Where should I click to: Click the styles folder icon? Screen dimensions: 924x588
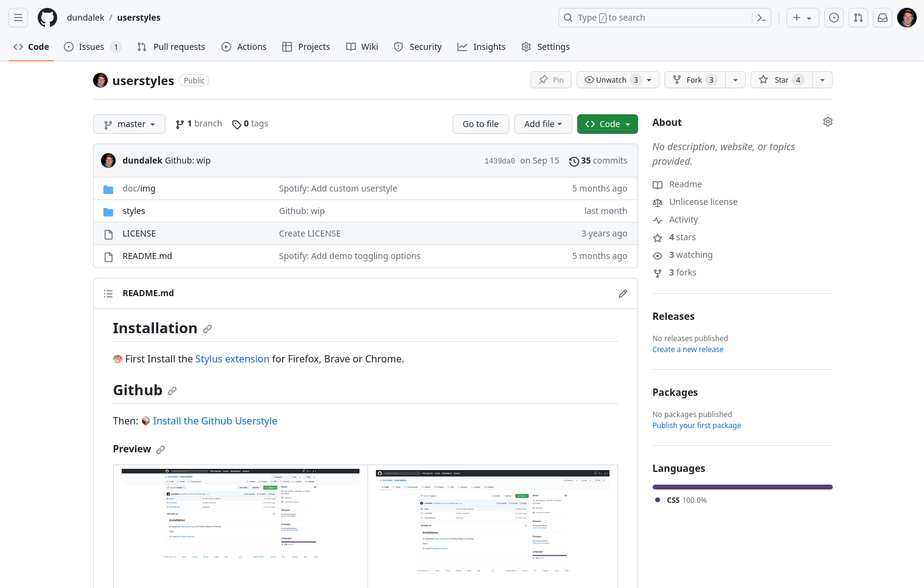(x=108, y=212)
